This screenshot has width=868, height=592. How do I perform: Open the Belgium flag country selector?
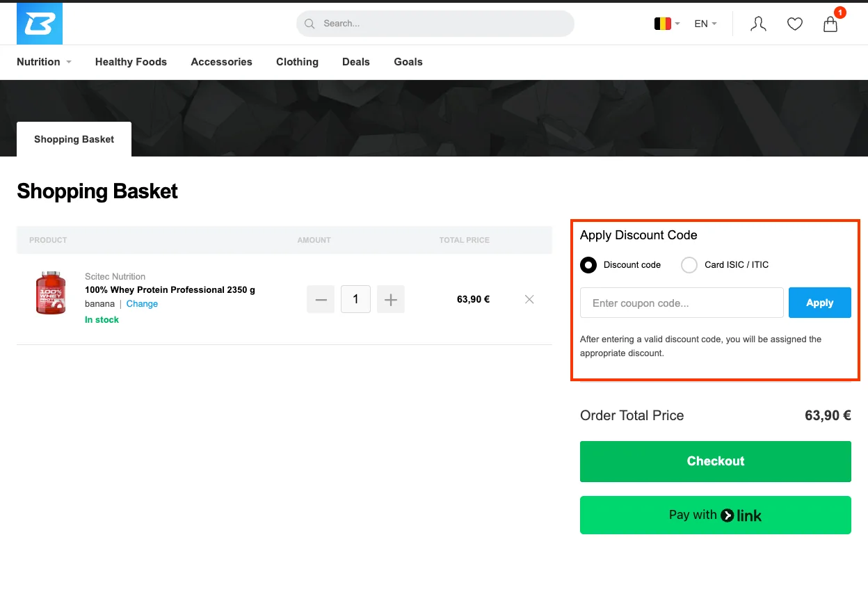click(x=666, y=24)
